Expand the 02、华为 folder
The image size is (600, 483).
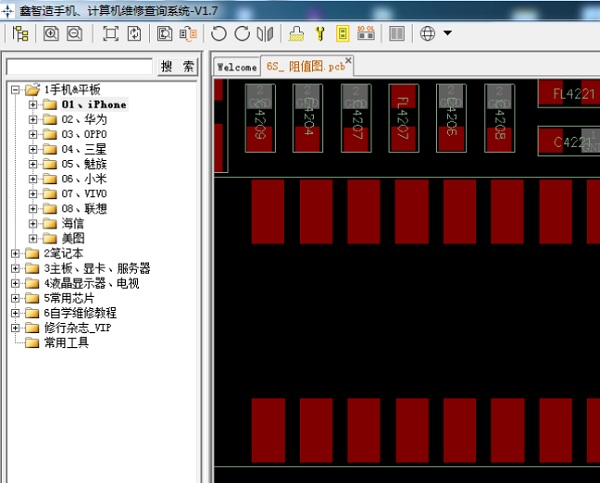pyautogui.click(x=33, y=119)
